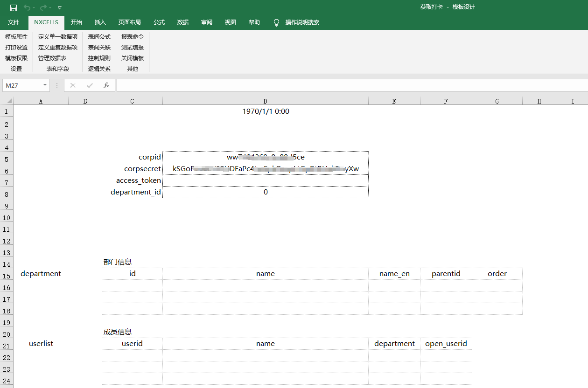The image size is (588, 388).
Task: Click the insert function fx icon
Action: tap(106, 85)
